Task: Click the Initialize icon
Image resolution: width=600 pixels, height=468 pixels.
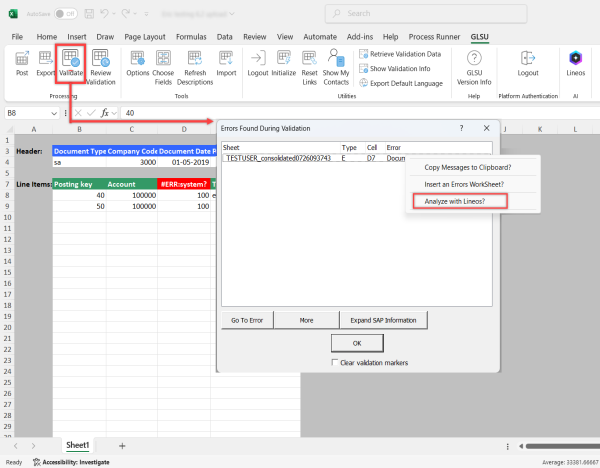Action: [284, 63]
